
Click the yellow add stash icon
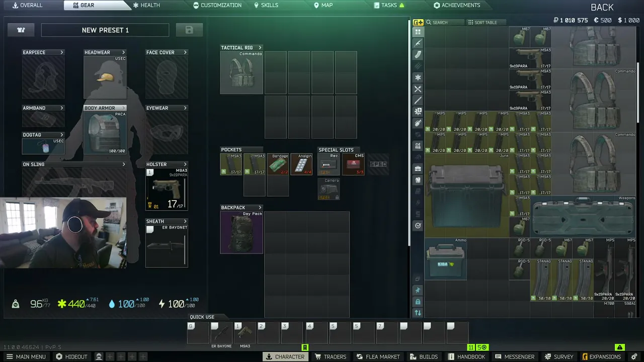418,22
